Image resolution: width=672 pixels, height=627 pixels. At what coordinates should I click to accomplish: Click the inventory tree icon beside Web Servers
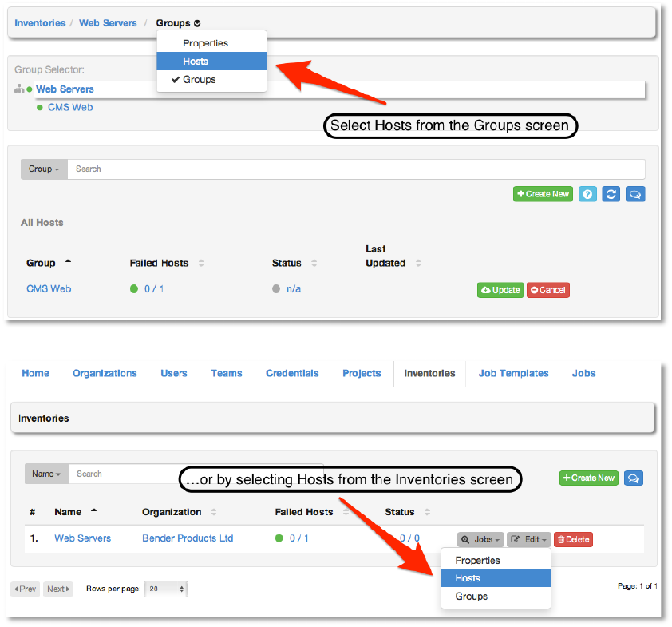[19, 89]
